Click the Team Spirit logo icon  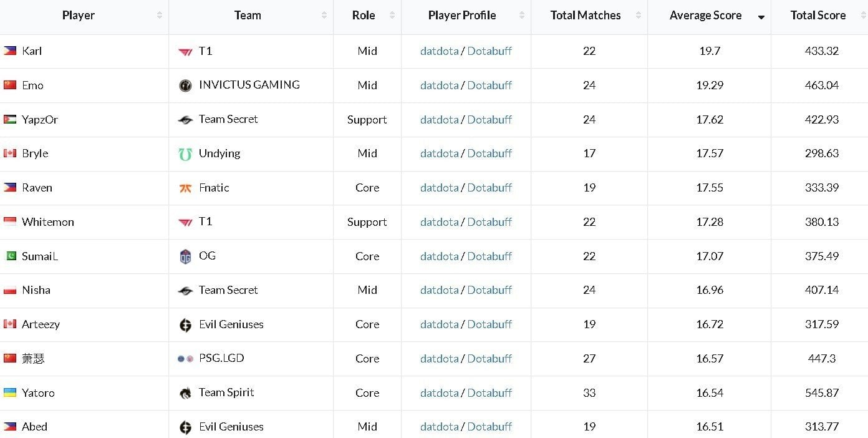pyautogui.click(x=185, y=393)
